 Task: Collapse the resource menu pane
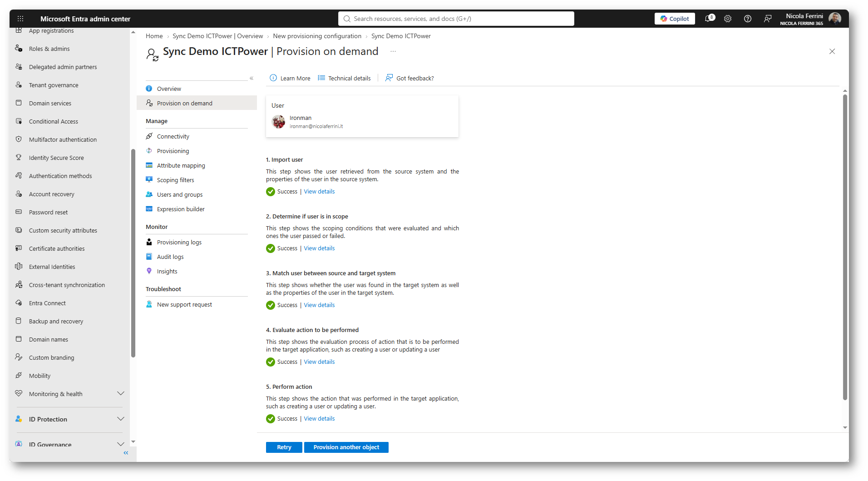(252, 78)
